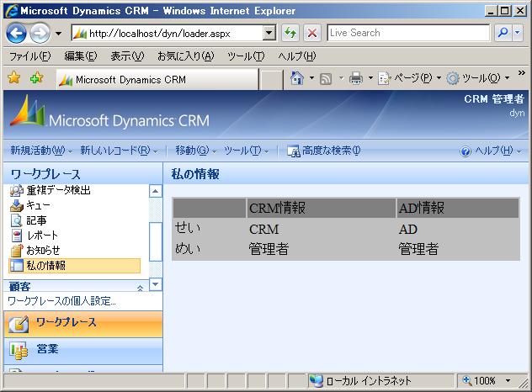The width and height of the screenshot is (532, 392).
Task: Click the めい row label
Action: (188, 248)
